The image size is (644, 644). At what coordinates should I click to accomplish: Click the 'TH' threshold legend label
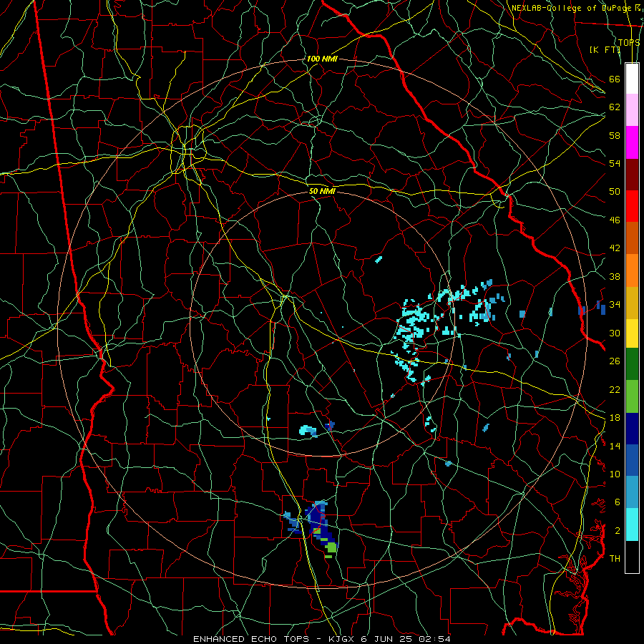pyautogui.click(x=615, y=559)
